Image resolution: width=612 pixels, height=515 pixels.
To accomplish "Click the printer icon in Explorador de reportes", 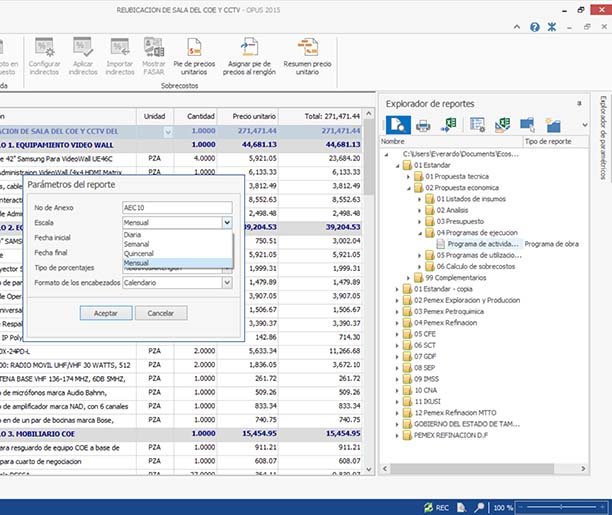I will 423,124.
